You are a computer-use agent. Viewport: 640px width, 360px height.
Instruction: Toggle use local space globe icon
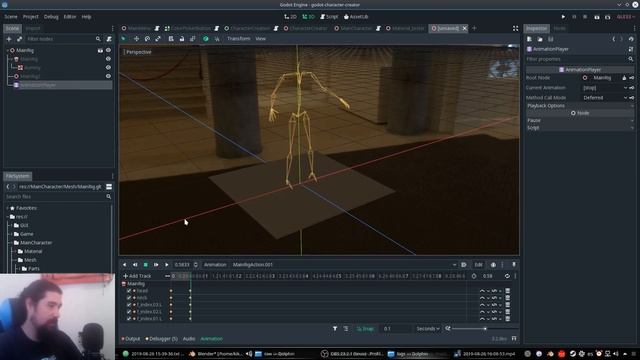(x=206, y=39)
